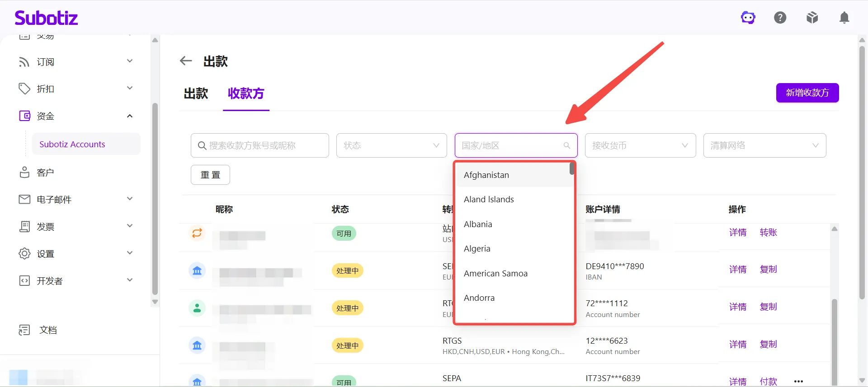Image resolution: width=868 pixels, height=387 pixels.
Task: Switch to the 收款方 tab
Action: coord(246,93)
